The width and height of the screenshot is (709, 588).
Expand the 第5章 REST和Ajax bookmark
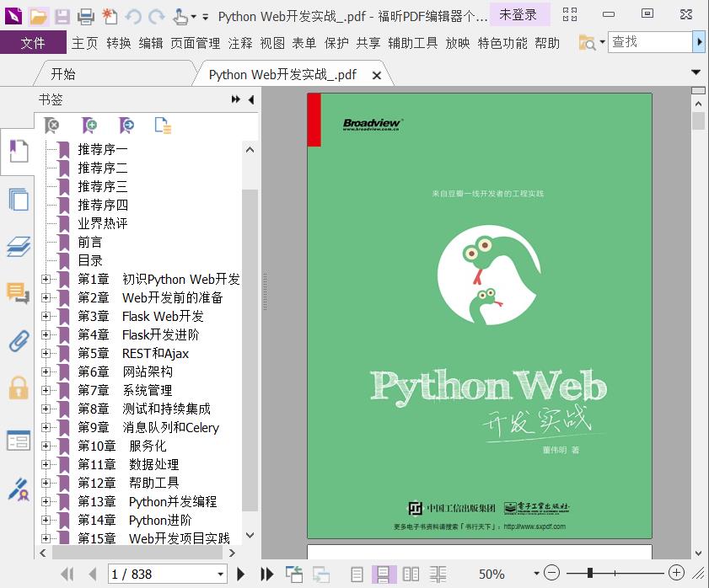[46, 354]
